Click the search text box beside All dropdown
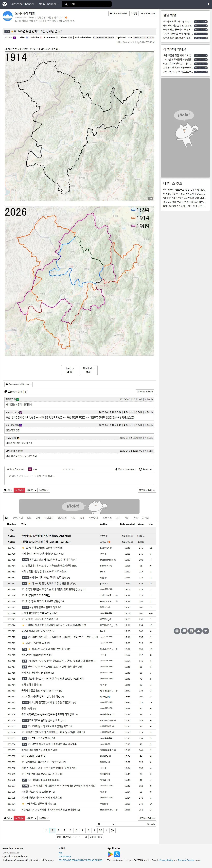The width and height of the screenshot is (212, 868). (x=131, y=824)
